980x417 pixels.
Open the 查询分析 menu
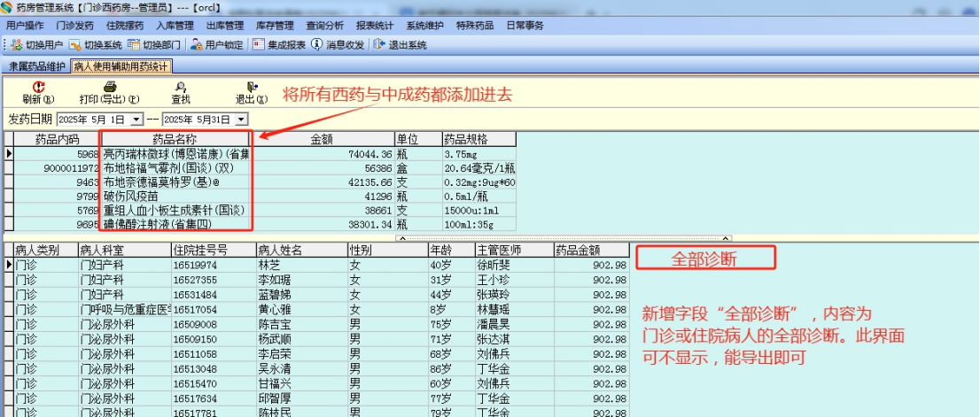[325, 26]
